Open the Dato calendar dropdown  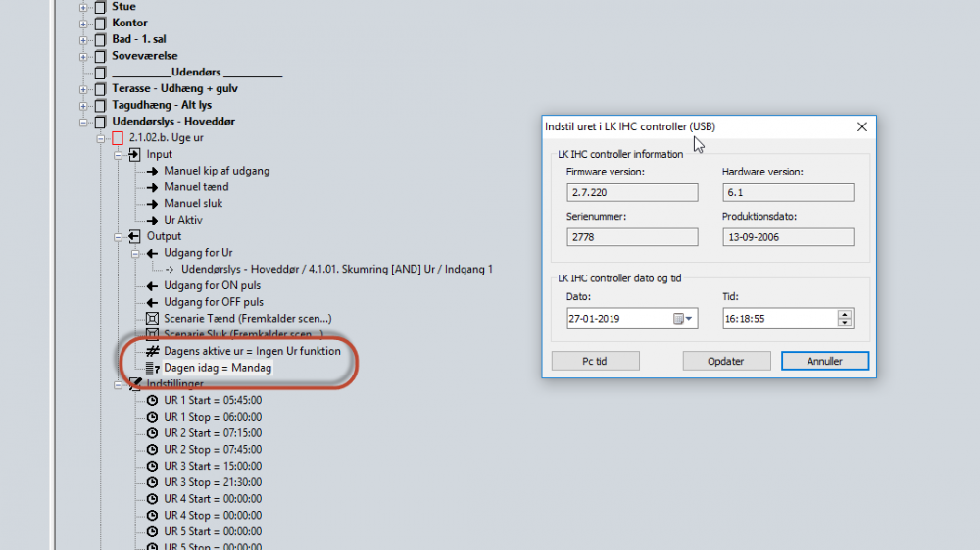(x=683, y=319)
